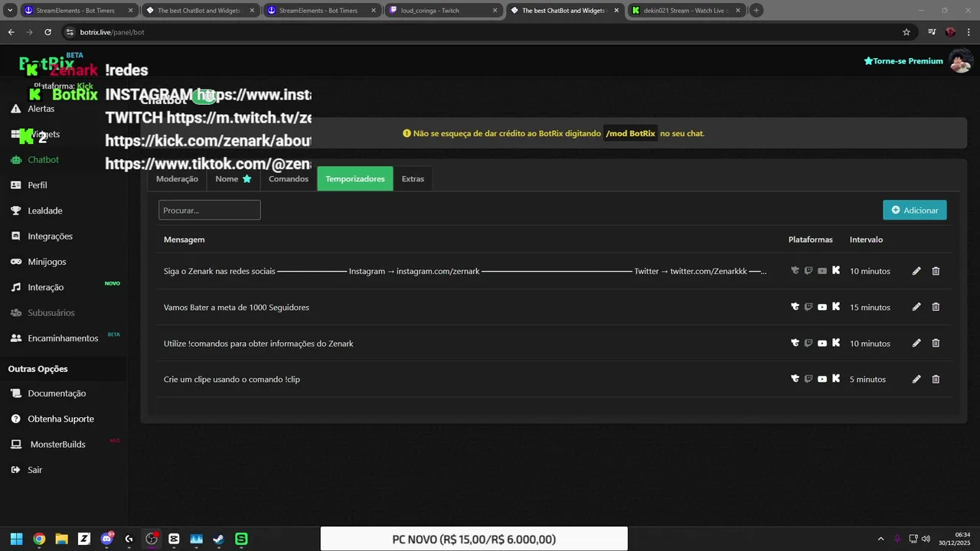Open Perfil via its ID card icon
The width and height of the screenshot is (980, 551).
point(15,185)
